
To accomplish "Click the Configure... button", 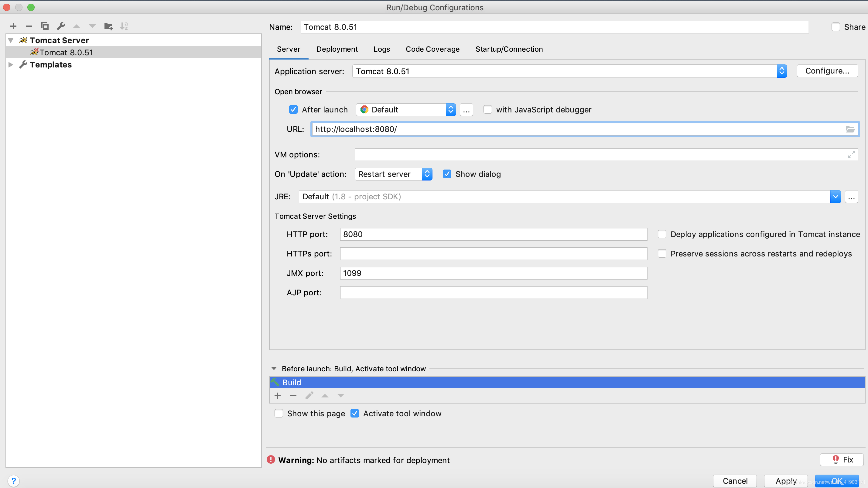I will (x=827, y=71).
